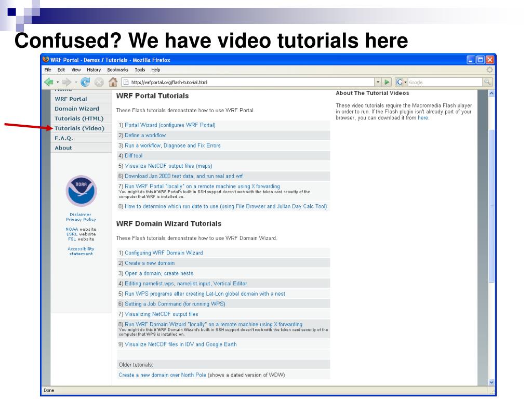This screenshot has width=532, height=399.
Task: Open the search engine selector dropdown
Action: coord(405,82)
